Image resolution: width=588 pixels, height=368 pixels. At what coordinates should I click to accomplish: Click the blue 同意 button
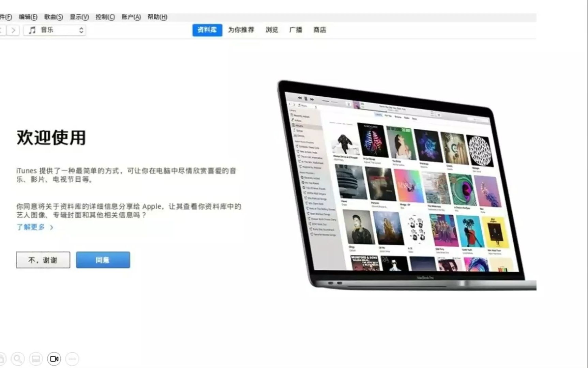pyautogui.click(x=103, y=260)
